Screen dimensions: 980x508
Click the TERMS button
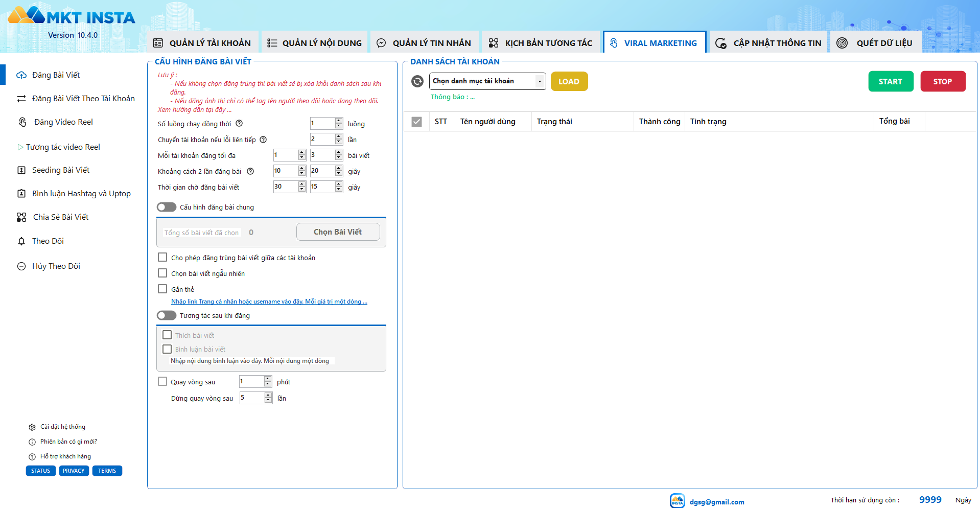107,471
